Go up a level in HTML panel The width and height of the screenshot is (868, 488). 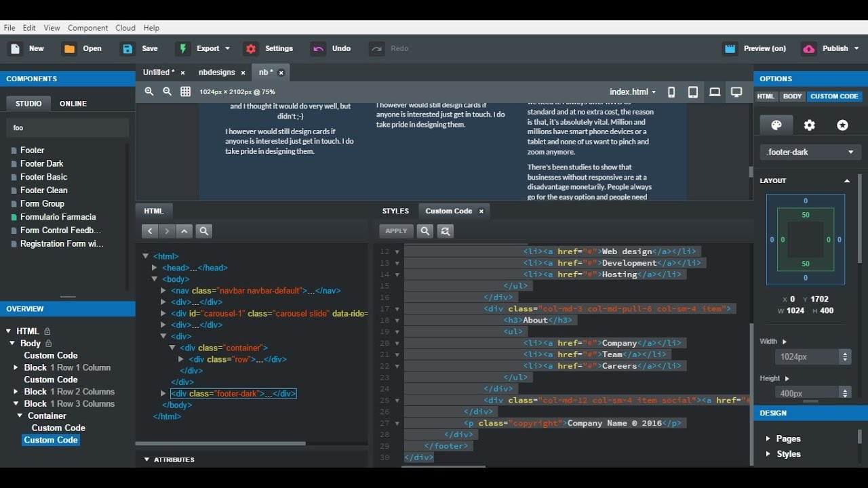[184, 231]
